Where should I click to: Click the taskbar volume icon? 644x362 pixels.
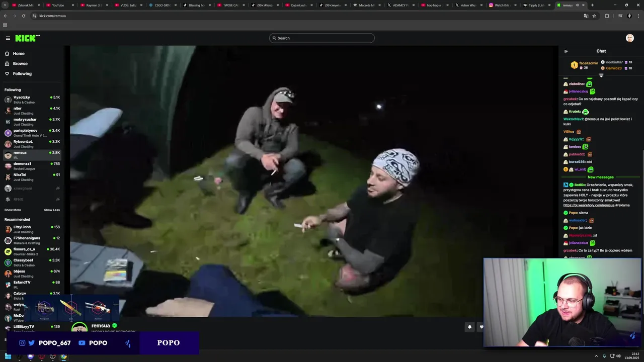[x=618, y=356]
